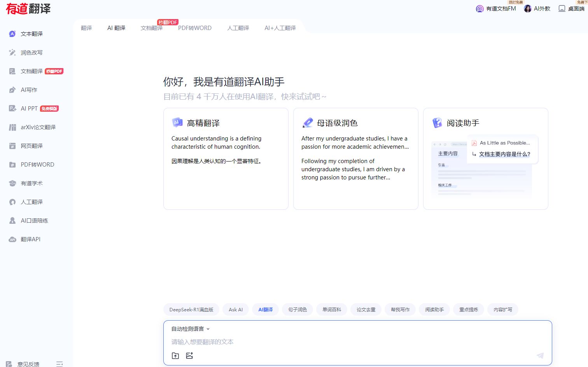Click the 高精翻译 card AI icon

[177, 123]
